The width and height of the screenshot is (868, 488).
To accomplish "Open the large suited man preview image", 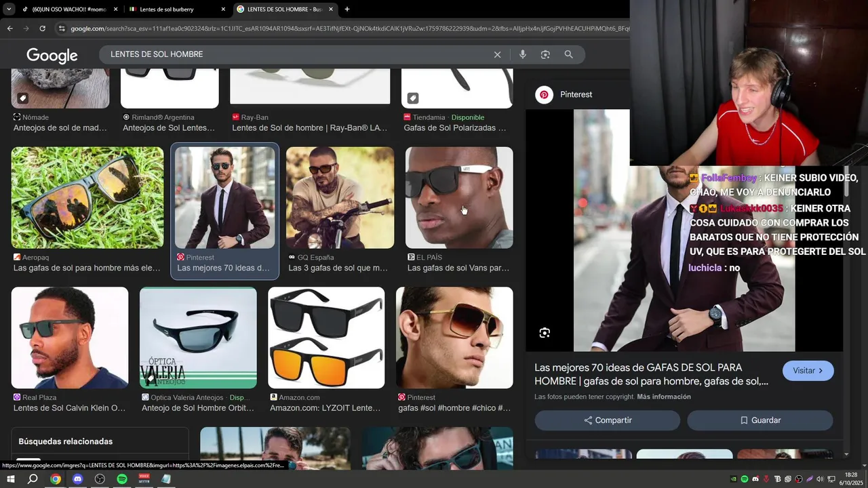I will click(x=684, y=230).
